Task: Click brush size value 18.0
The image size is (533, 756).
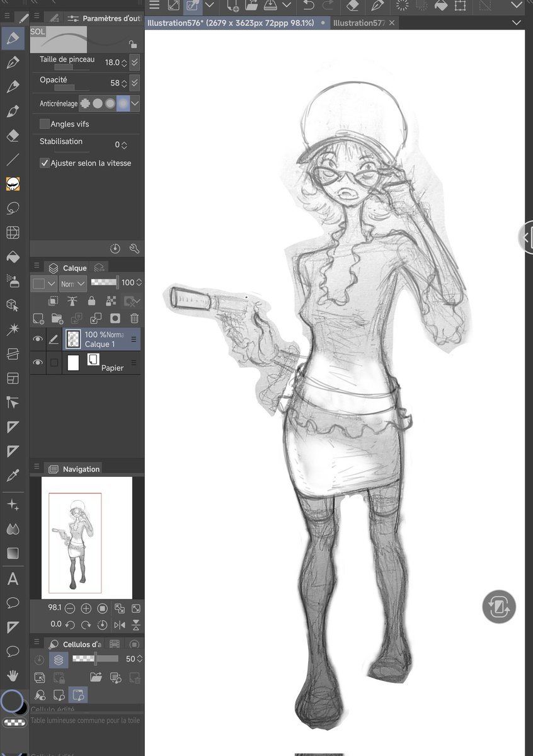Action: coord(112,62)
